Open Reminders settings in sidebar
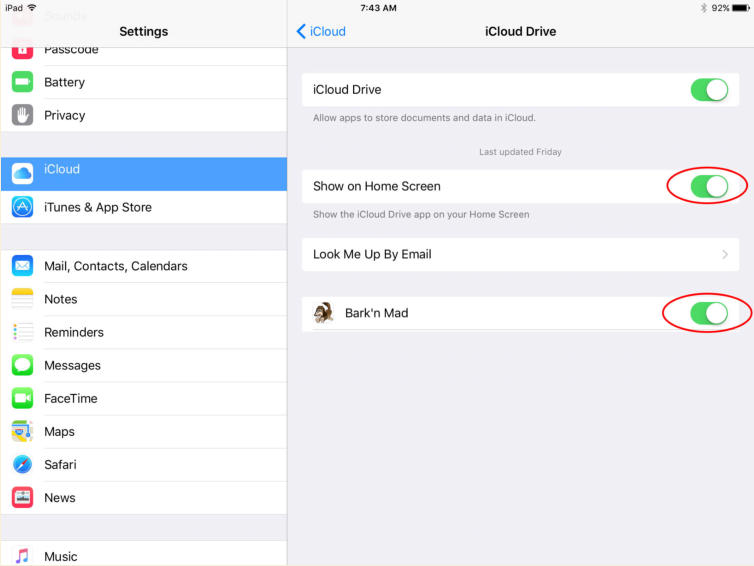The image size is (754, 566). (73, 332)
